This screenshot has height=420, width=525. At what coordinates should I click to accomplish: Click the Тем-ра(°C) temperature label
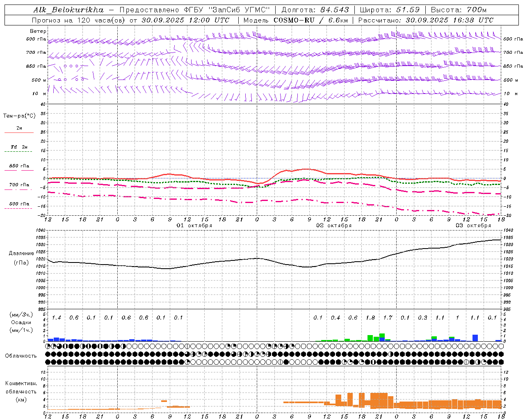pos(19,116)
